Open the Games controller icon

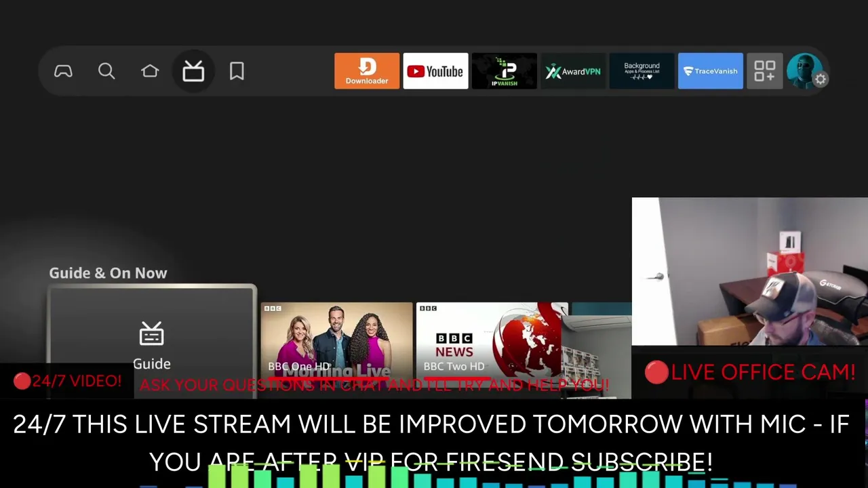(63, 71)
